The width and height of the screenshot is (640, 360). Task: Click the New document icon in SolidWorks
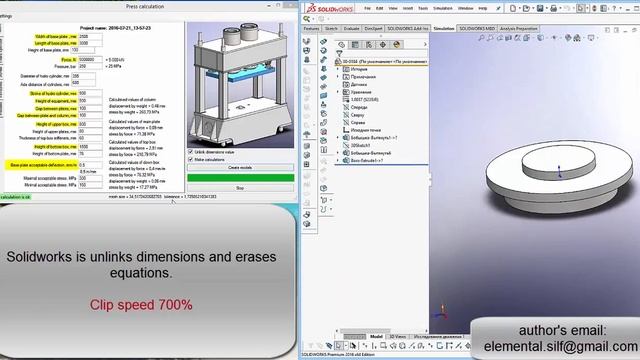pyautogui.click(x=513, y=8)
